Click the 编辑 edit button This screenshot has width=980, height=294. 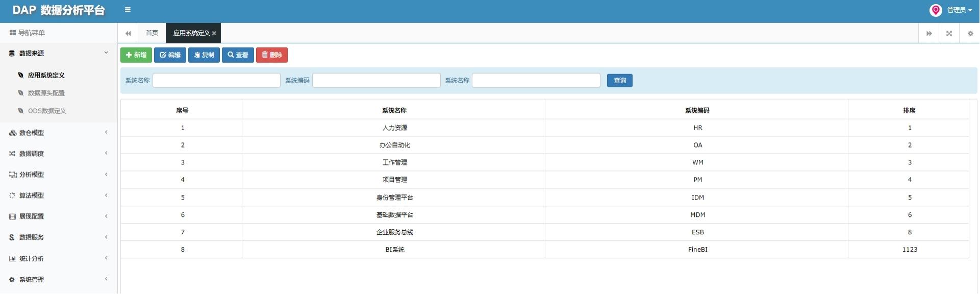[170, 55]
